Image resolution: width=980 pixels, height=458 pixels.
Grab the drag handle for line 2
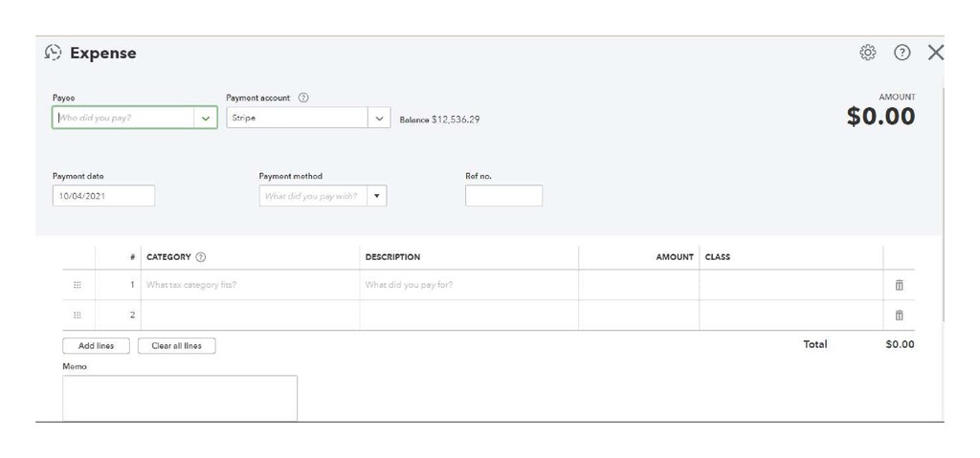pos(78,316)
